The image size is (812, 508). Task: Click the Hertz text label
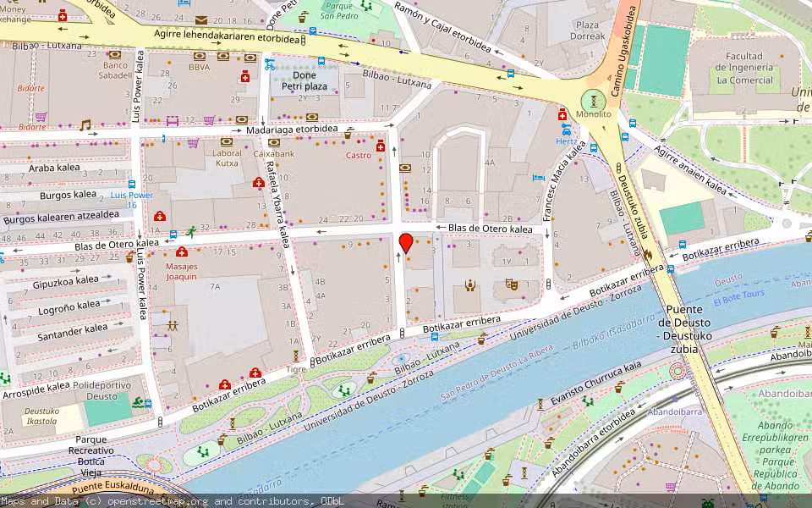coord(567,141)
